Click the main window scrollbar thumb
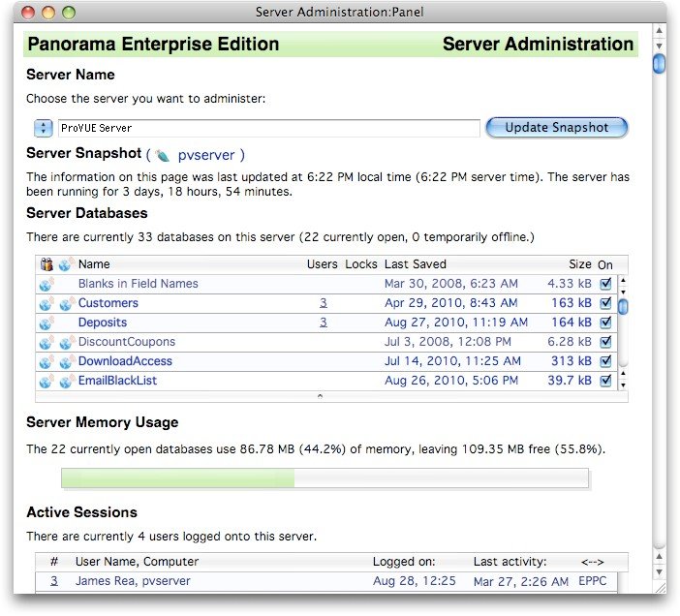Viewport: 680px width, 616px height. (x=659, y=63)
